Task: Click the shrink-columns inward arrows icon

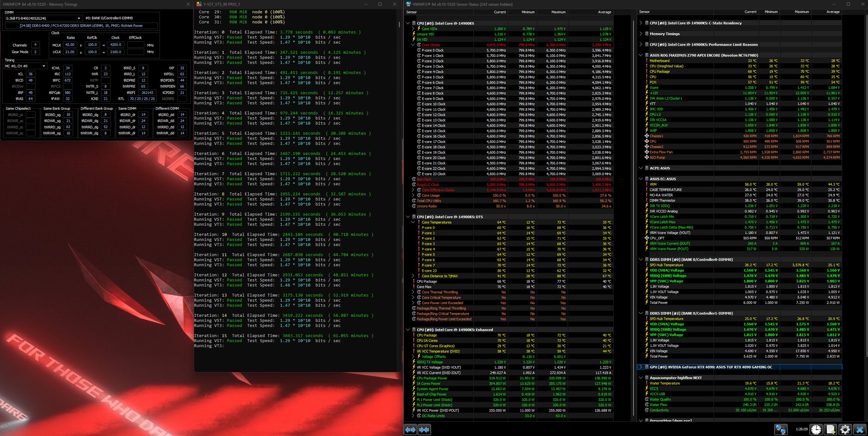Action: pyautogui.click(x=424, y=429)
